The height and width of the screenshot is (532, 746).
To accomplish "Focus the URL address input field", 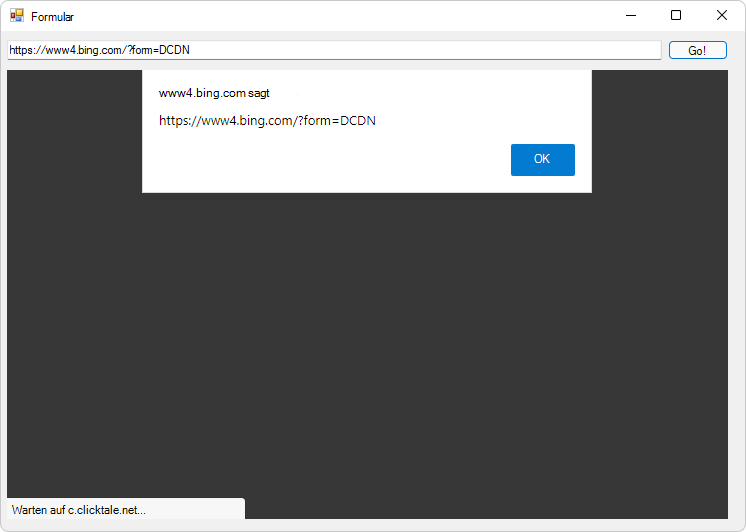I will click(x=334, y=50).
